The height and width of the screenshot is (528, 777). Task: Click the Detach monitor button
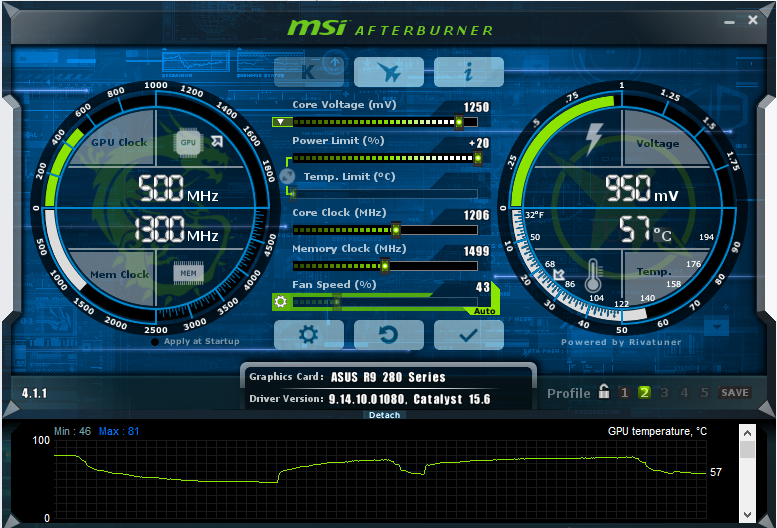click(x=385, y=415)
